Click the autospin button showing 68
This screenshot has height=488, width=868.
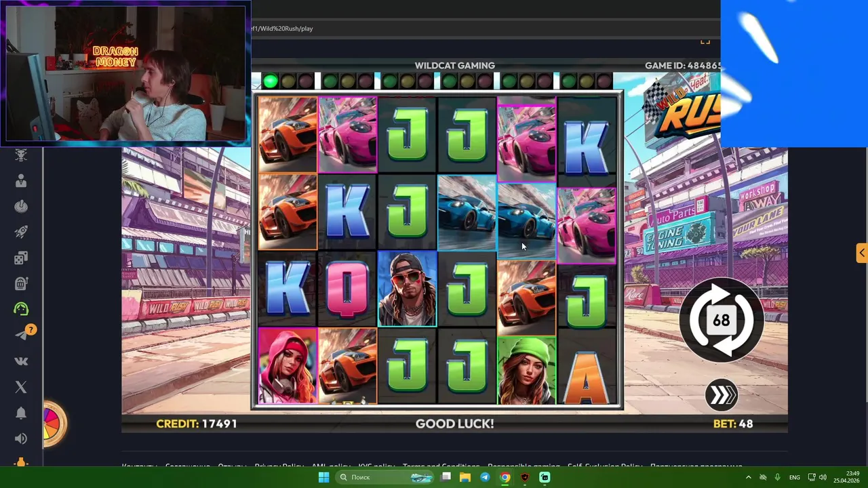(x=722, y=320)
